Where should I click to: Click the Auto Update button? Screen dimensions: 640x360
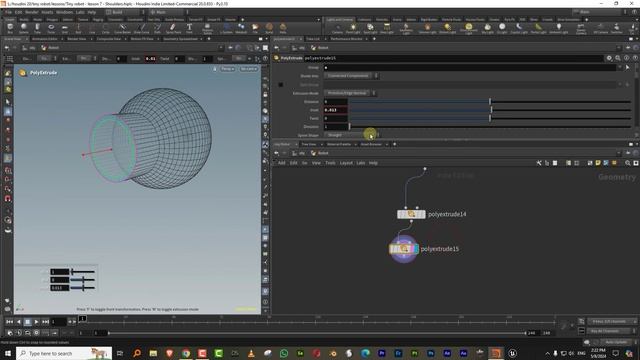616,342
